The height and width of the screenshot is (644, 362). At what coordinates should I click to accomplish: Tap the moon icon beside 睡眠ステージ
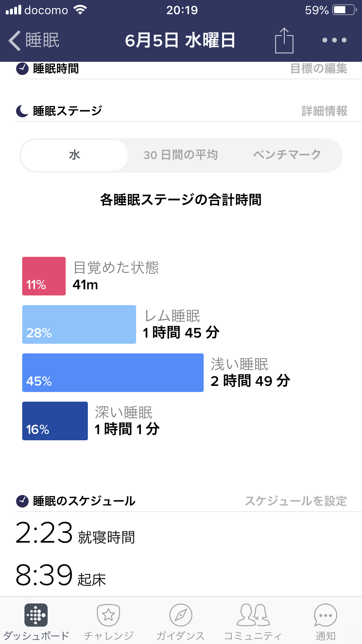[x=22, y=111]
